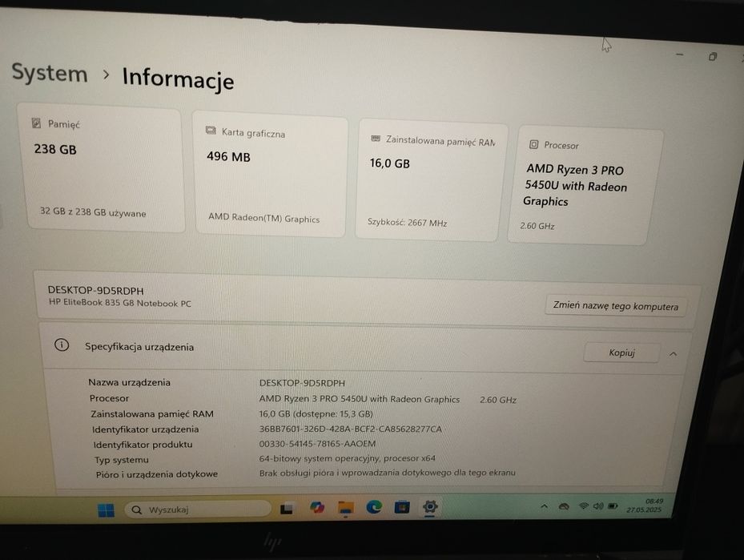Select '64-bitowy system operacyjny, procesor x64' value
Screen dimensions: 744x560
[348, 458]
